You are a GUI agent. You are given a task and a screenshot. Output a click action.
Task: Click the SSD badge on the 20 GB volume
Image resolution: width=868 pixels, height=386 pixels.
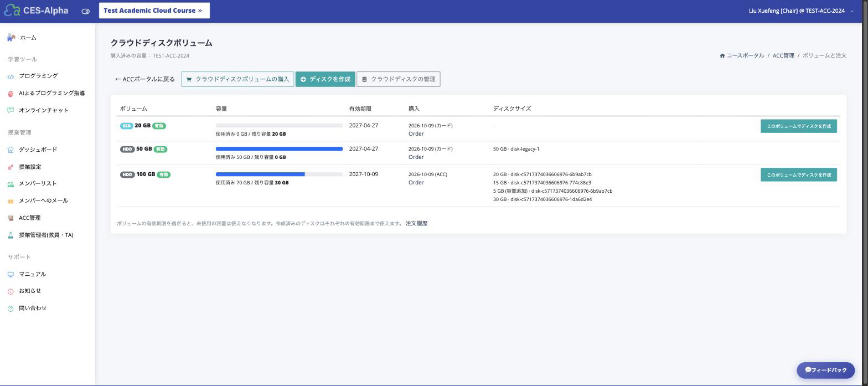127,126
